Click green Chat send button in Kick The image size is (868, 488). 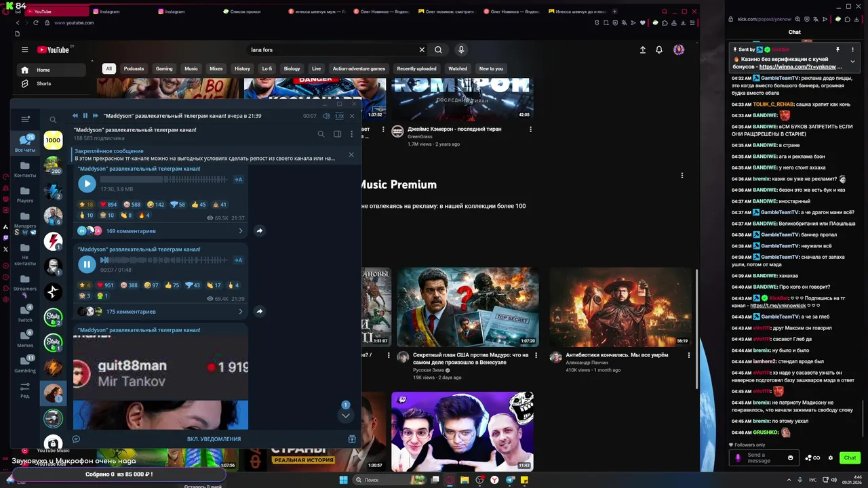(850, 458)
